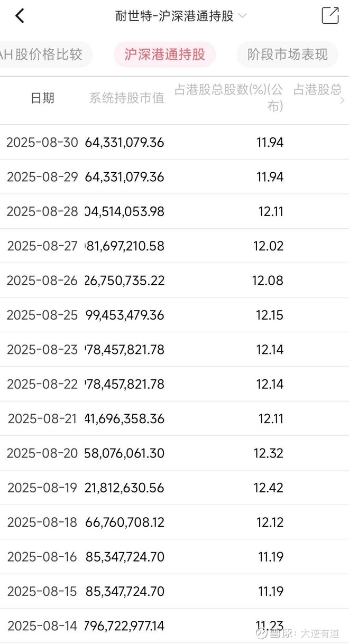Tap the 日期 column header

click(x=42, y=98)
